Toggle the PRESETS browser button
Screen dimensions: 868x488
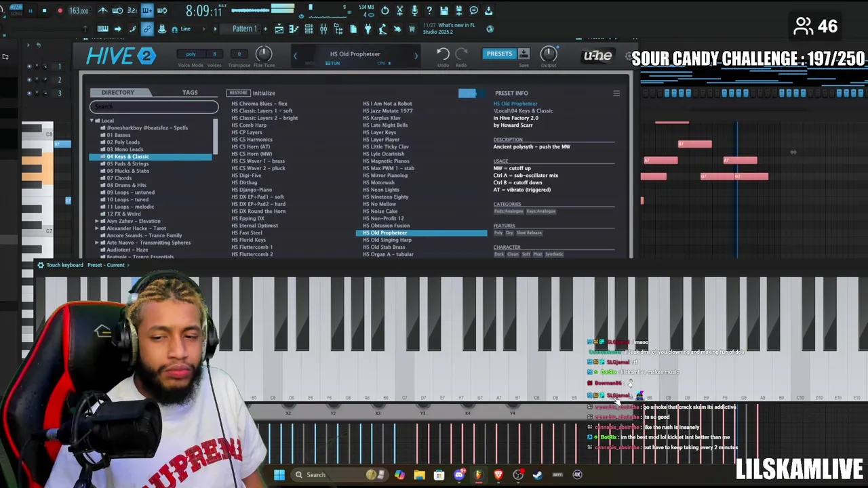[x=499, y=54]
